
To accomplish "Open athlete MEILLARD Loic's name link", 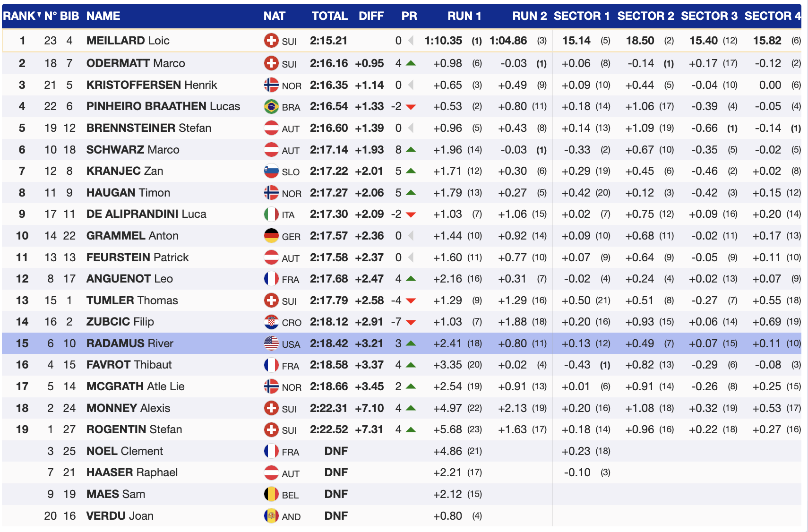I will [x=128, y=41].
